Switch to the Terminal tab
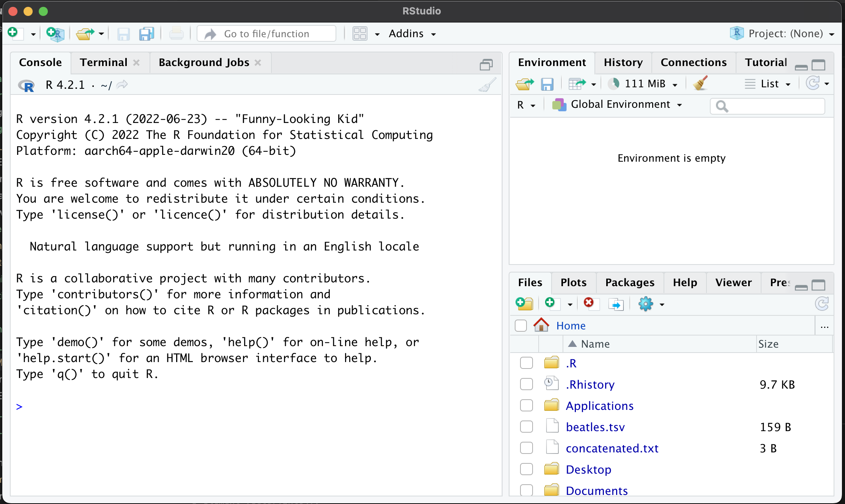The image size is (845, 504). coord(103,63)
